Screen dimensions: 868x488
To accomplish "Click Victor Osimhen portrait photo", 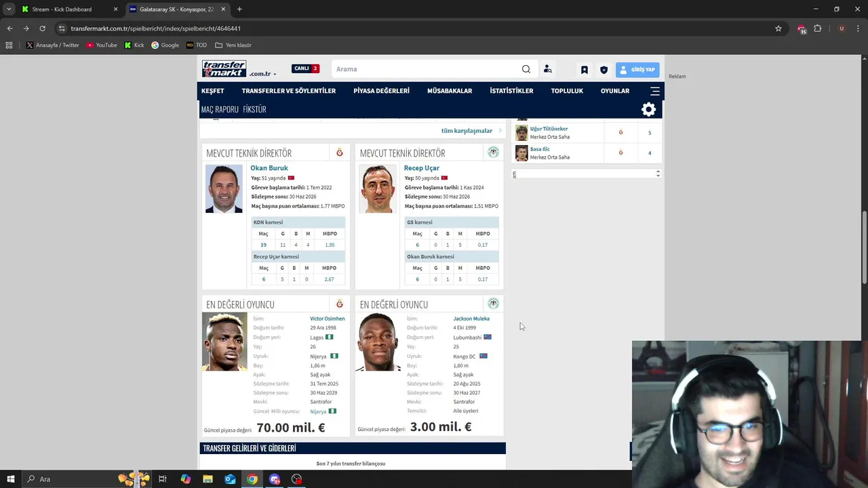I will pos(224,342).
